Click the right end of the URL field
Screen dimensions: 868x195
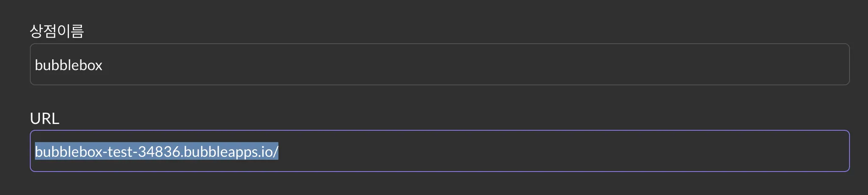point(839,151)
